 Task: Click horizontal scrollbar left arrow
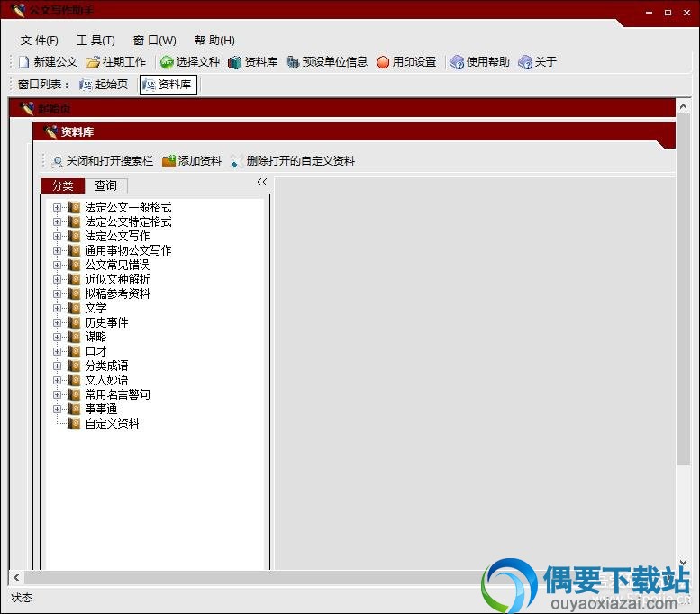pos(16,577)
